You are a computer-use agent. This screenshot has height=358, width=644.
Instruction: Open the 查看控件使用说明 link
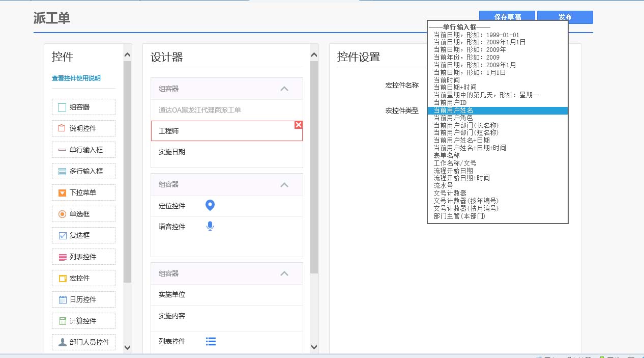[x=76, y=78]
